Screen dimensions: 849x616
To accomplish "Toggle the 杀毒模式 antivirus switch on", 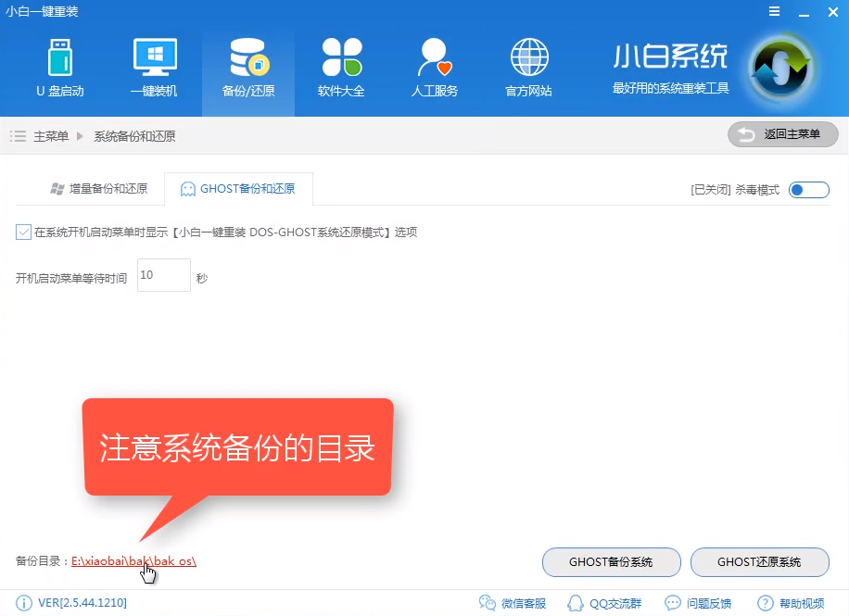I will click(x=806, y=189).
